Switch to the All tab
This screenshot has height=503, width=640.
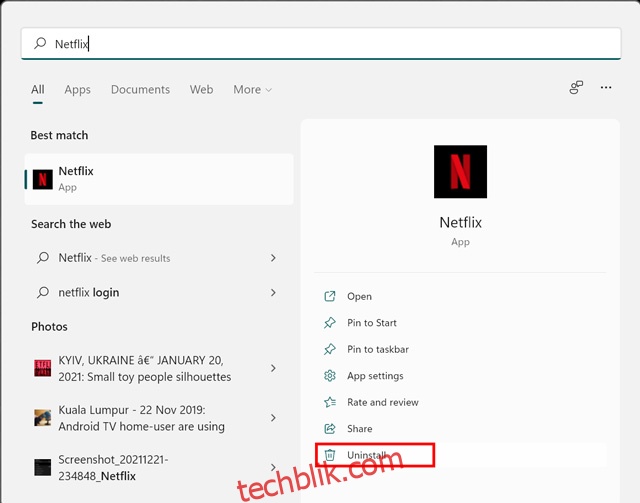click(x=38, y=89)
